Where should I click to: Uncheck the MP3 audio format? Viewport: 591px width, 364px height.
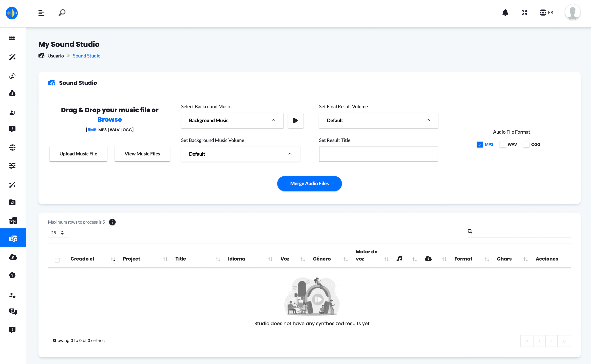[x=480, y=144]
